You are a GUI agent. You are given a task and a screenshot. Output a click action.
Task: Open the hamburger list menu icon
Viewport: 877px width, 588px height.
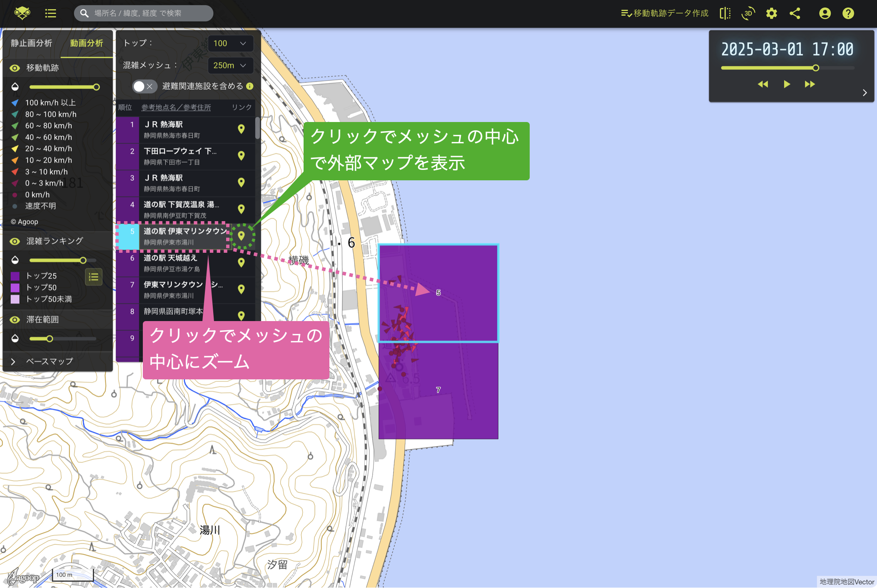point(50,13)
